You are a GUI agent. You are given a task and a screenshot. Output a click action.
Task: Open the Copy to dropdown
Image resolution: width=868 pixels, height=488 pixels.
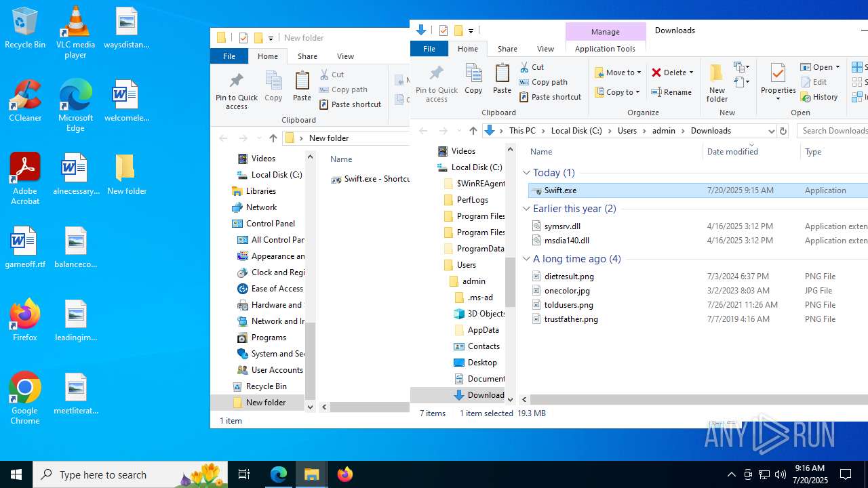point(618,92)
